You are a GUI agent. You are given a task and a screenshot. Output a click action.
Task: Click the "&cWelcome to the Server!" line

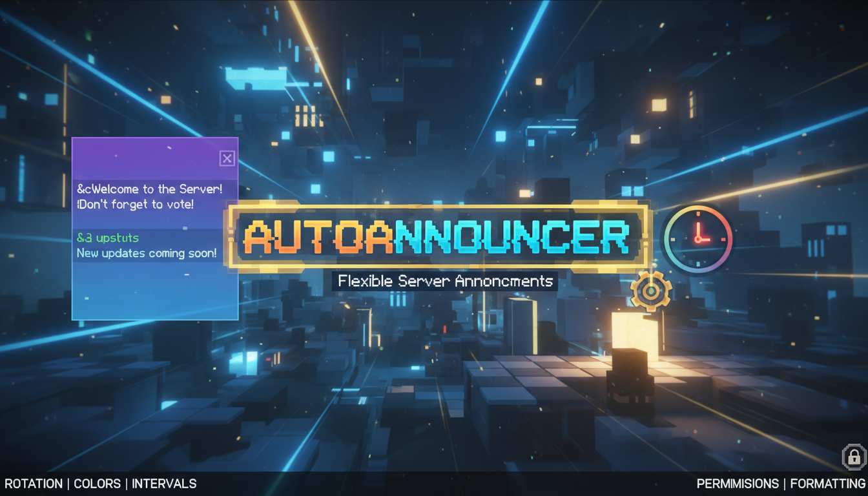pyautogui.click(x=149, y=189)
